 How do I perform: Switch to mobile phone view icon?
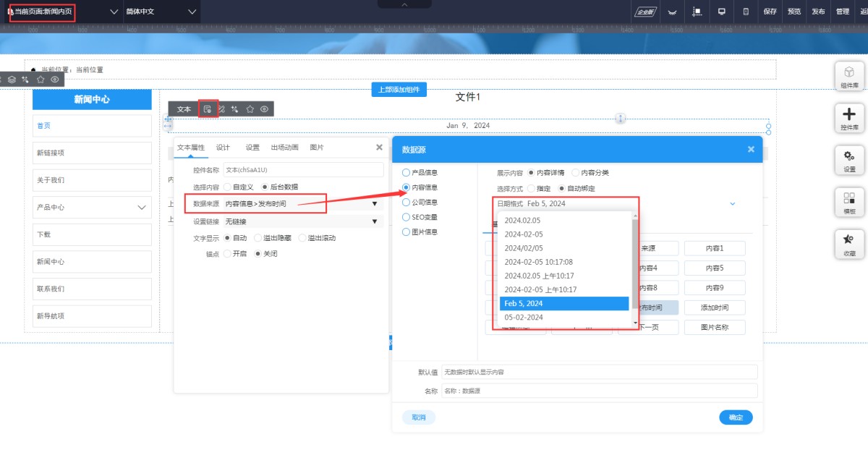[x=746, y=12]
